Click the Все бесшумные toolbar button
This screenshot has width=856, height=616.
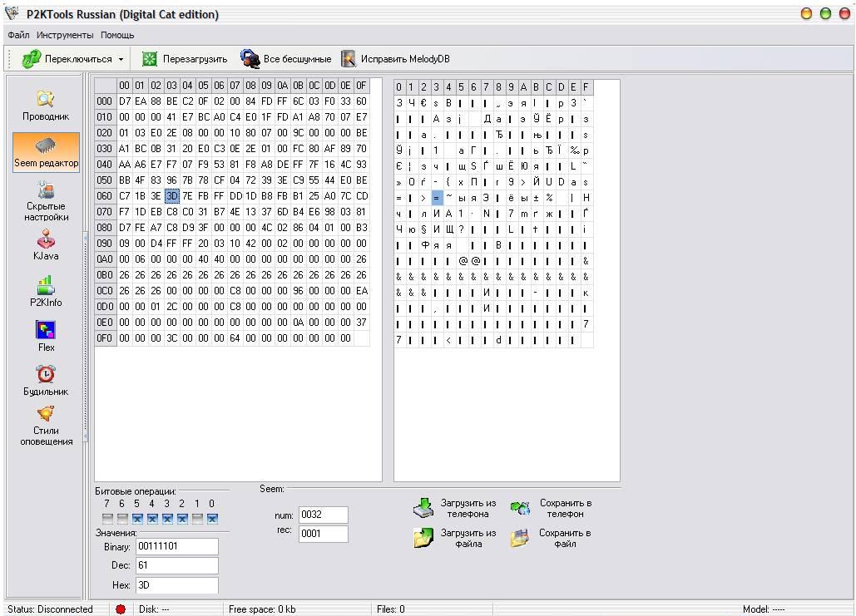pos(286,59)
